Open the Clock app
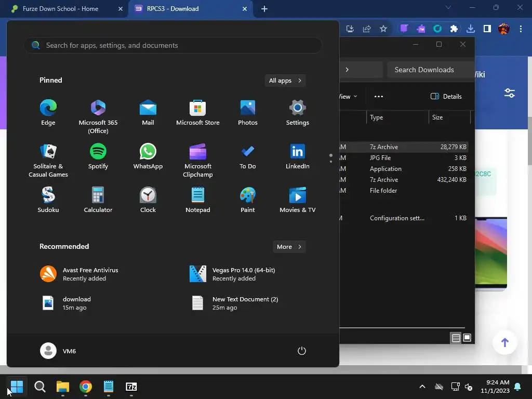Screen dimensions: 532x399 point(148,200)
